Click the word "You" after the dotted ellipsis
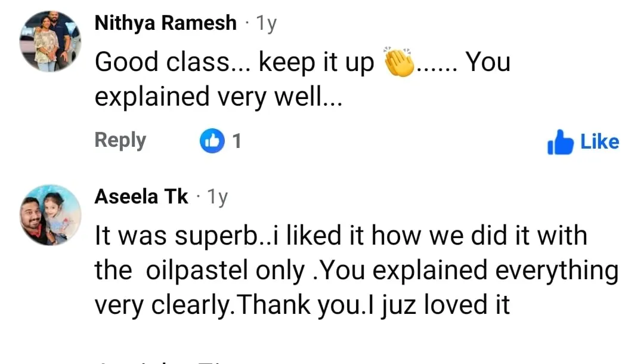Viewport: 644px width, 364px height. pos(487,62)
